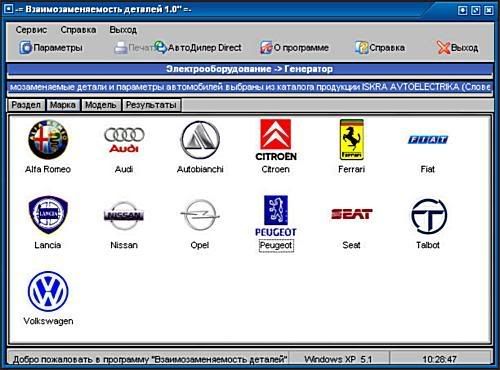
Task: Open the О программе toolbar icon
Action: (x=266, y=48)
